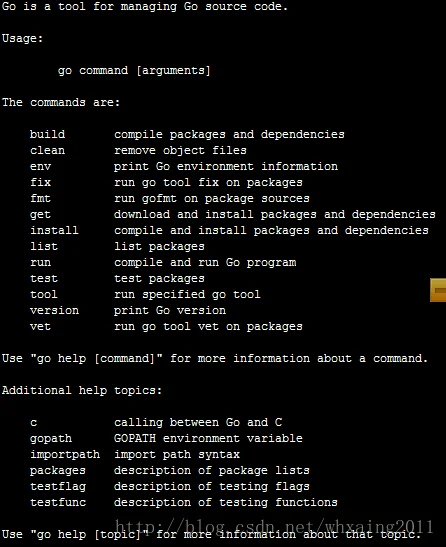Click the blog.csdn.net watermark URL
Viewport: 446px width, 547px height.
[x=274, y=526]
